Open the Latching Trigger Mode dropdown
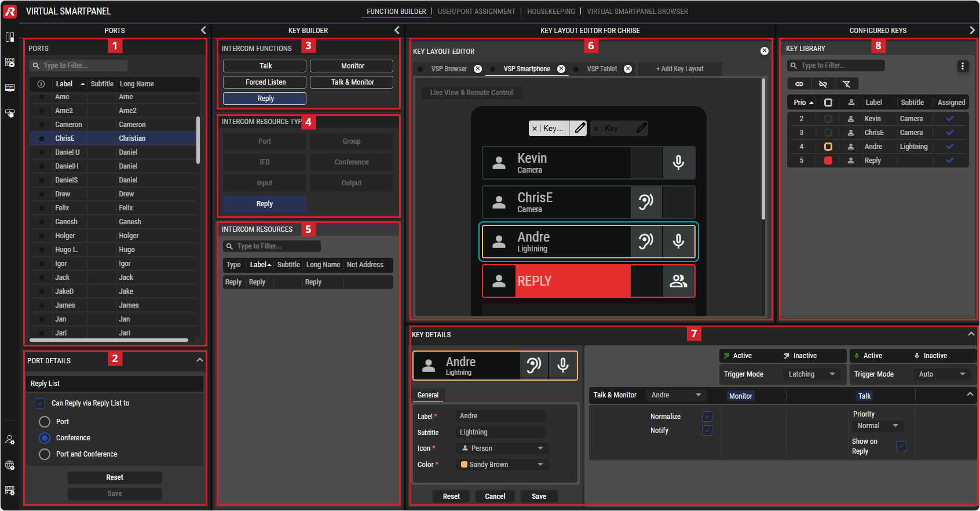 point(812,374)
